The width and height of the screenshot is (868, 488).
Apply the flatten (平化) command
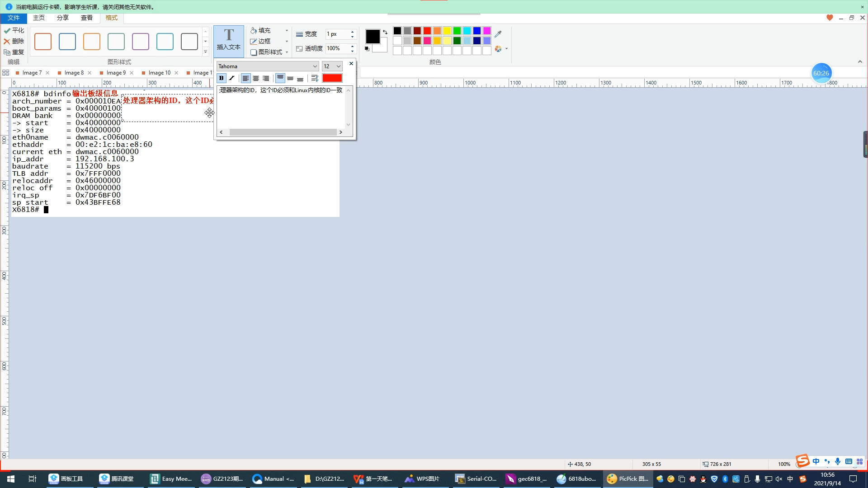tap(14, 30)
